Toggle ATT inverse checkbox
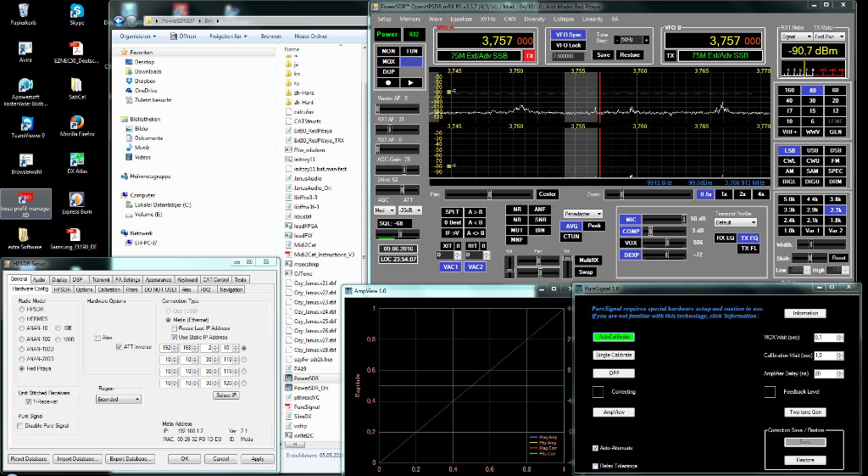The width and height of the screenshot is (868, 476). (119, 347)
